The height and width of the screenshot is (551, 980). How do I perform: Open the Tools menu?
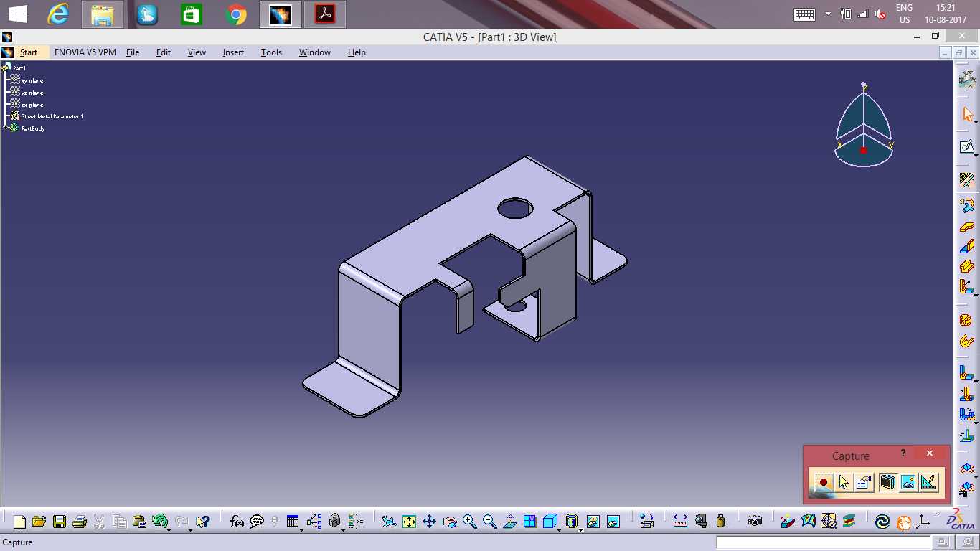coord(271,52)
